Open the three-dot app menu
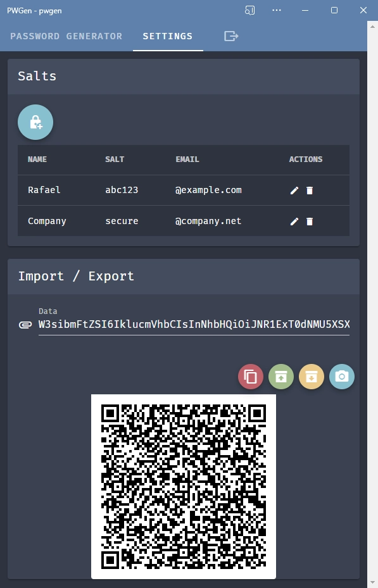Screen dimensions: 378x588 (277, 10)
